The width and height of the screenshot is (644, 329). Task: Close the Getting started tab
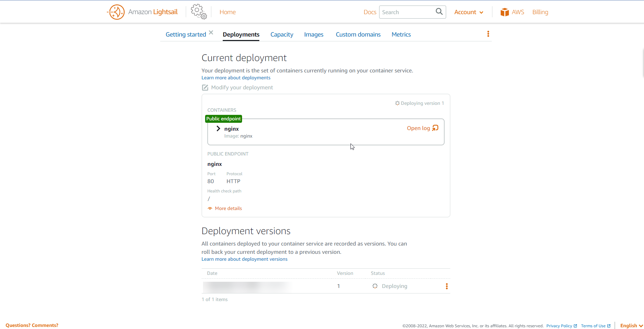[x=211, y=32]
